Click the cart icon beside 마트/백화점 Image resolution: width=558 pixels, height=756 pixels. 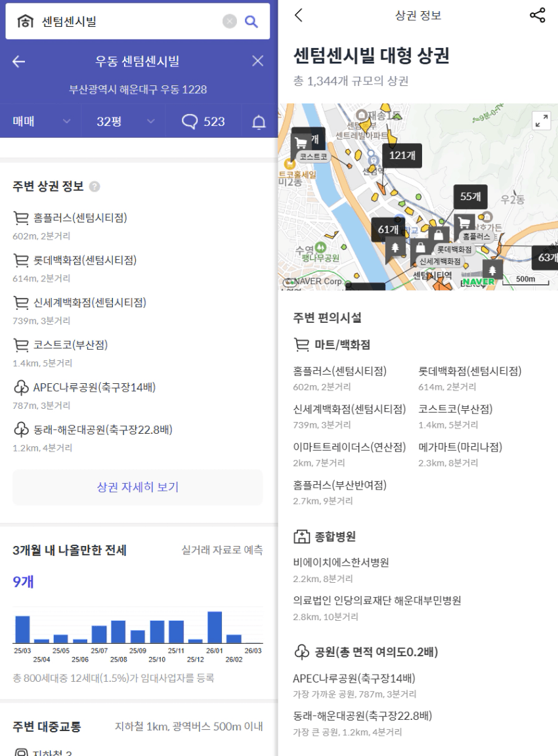(x=301, y=345)
